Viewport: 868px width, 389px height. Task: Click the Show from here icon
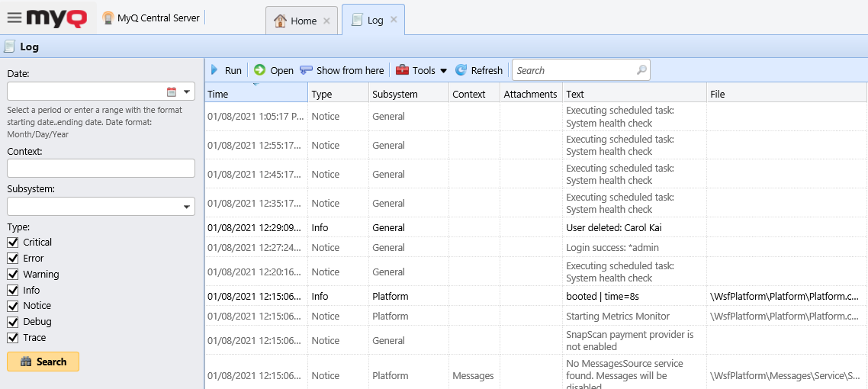tap(306, 70)
